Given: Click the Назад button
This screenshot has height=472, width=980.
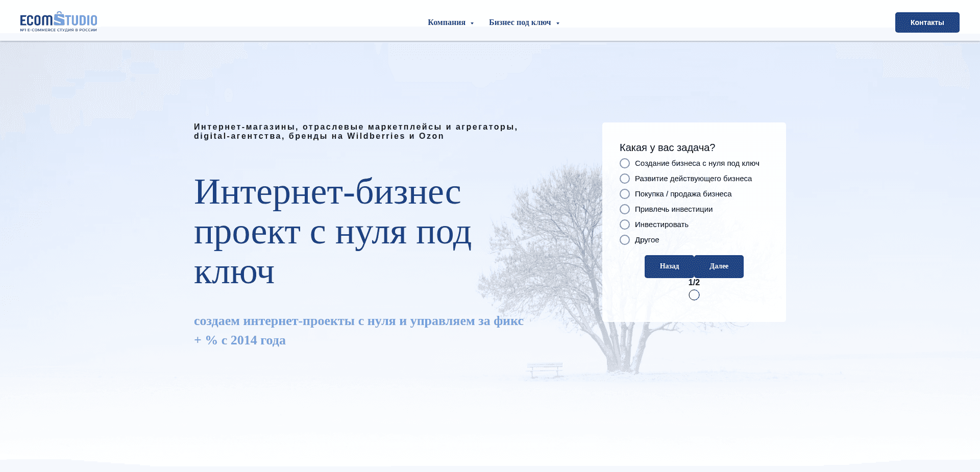Looking at the screenshot, I should 669,266.
